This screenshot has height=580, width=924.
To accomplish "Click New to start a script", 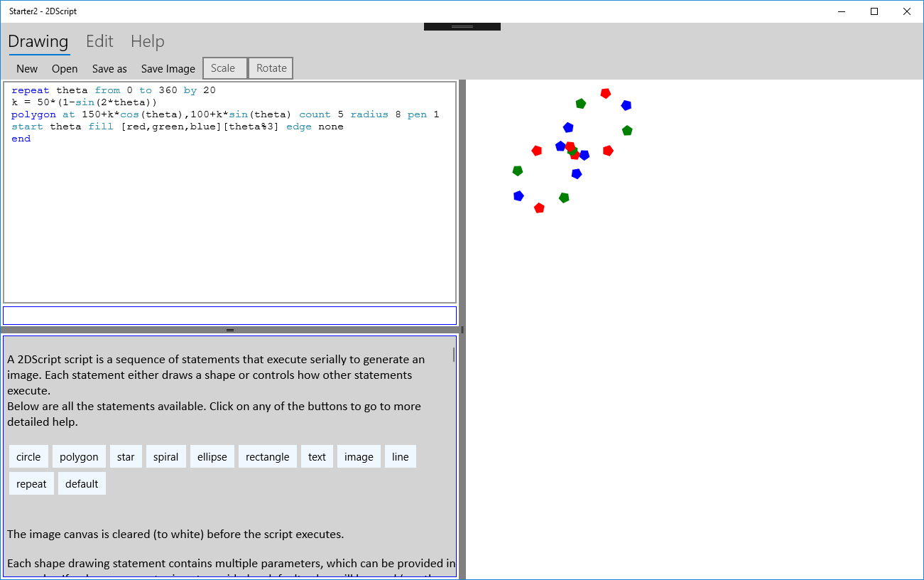I will click(x=27, y=69).
